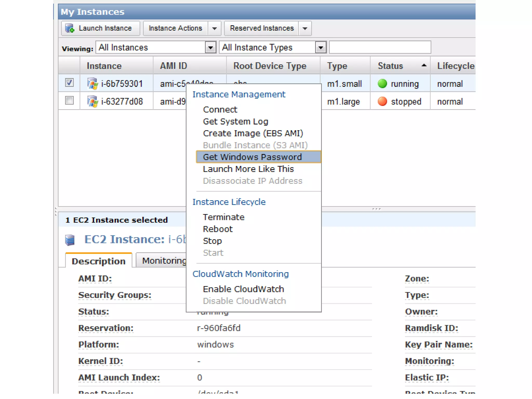Expand the All Instances viewing dropdown
The height and width of the screenshot is (399, 532).
[x=210, y=48]
